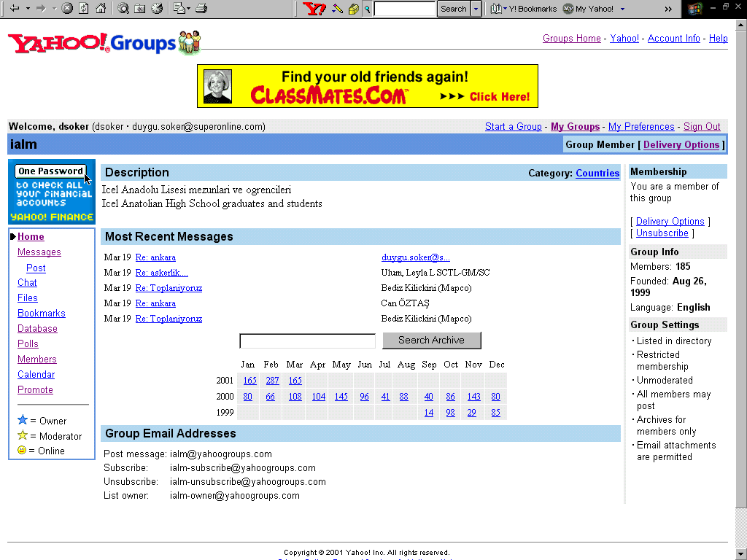This screenshot has height=560, width=747.
Task: Focus the Yahoo toolbar search field
Action: 405,9
